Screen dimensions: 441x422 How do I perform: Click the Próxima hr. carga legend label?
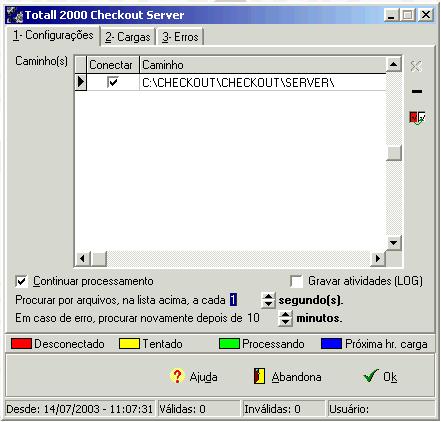pos(386,344)
